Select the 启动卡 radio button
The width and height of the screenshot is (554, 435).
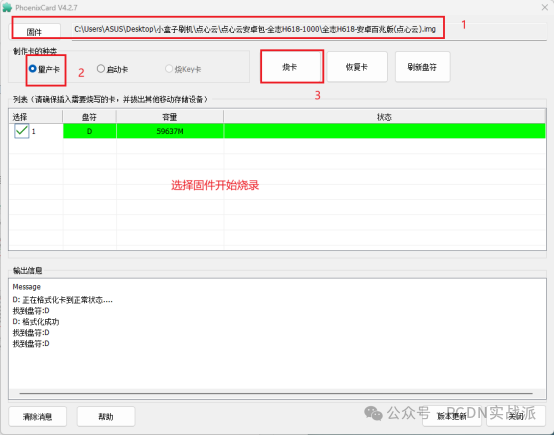click(x=112, y=69)
